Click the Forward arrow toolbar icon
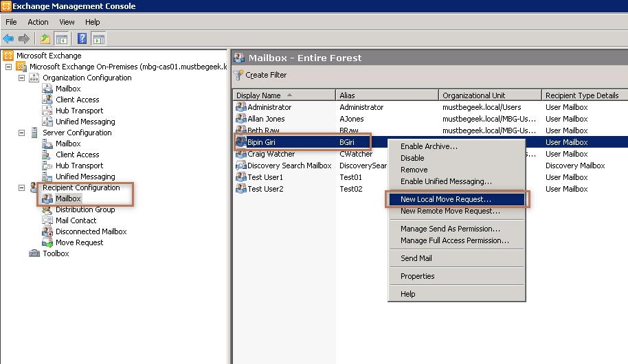The image size is (628, 364). coord(24,39)
